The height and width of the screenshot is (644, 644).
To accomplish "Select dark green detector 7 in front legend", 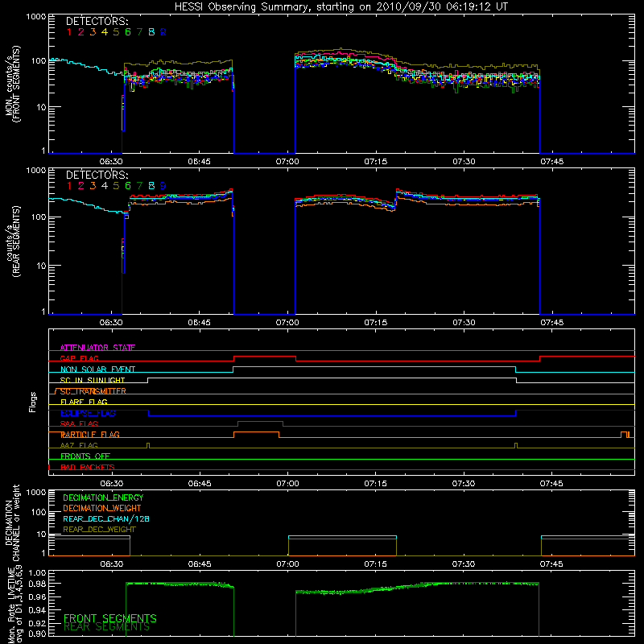I will pos(139,32).
